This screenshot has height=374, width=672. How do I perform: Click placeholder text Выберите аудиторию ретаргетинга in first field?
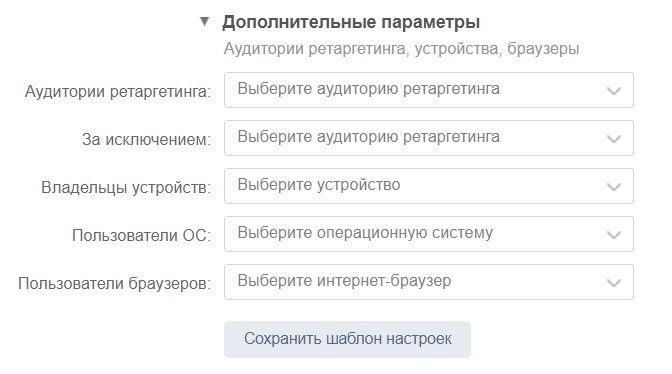369,89
